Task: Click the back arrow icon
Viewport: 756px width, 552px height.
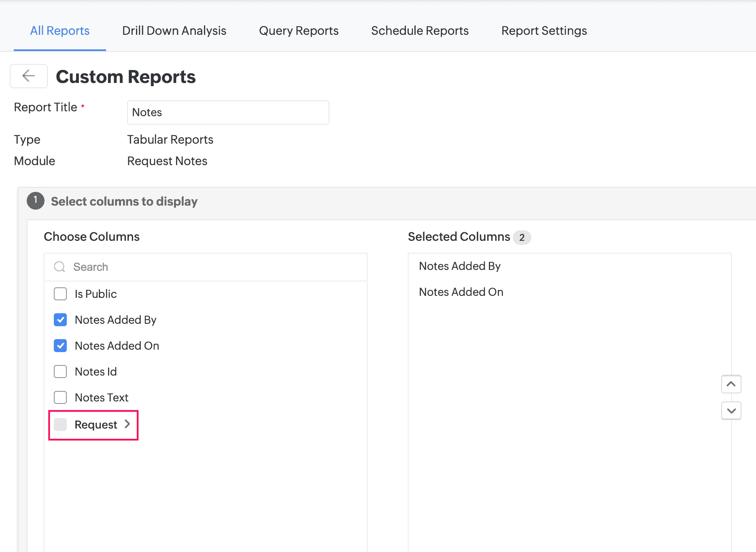Action: 28,76
